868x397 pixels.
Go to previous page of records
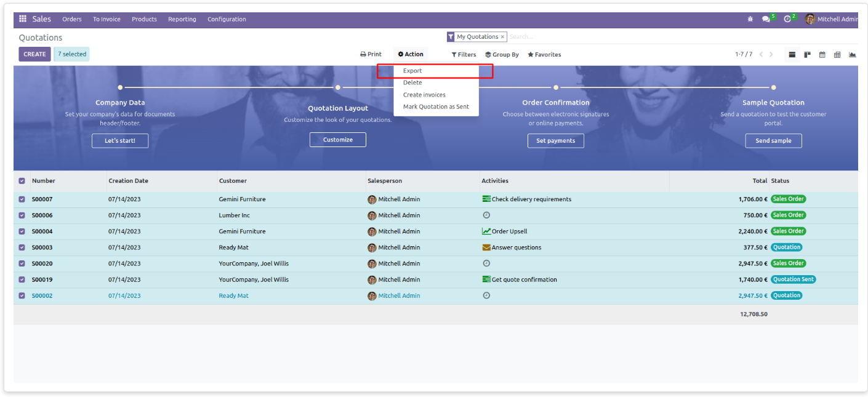tap(761, 55)
